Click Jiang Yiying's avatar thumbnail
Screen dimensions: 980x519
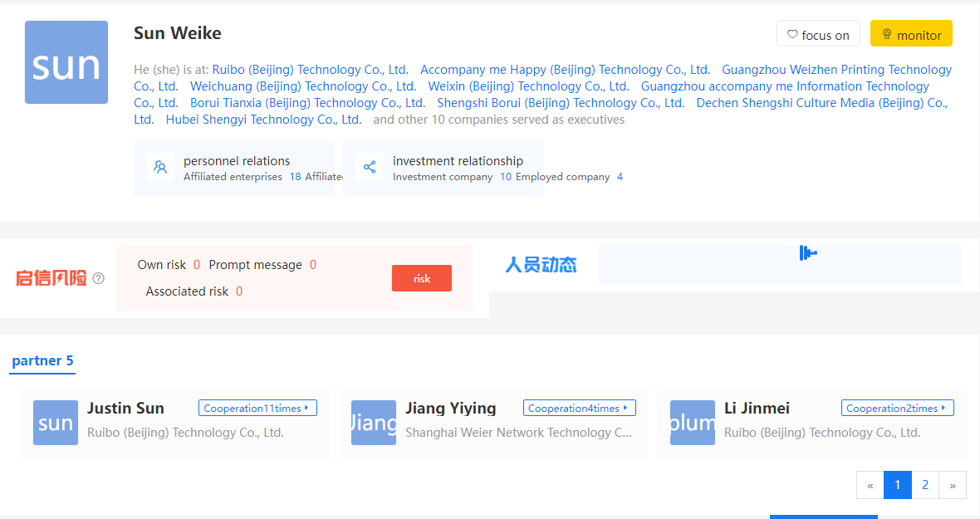pyautogui.click(x=374, y=423)
